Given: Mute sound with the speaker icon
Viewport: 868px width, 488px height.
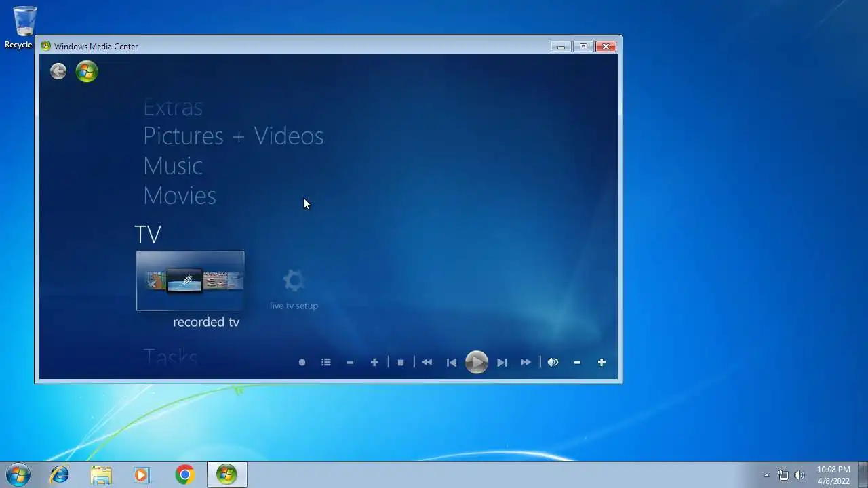Looking at the screenshot, I should click(553, 363).
